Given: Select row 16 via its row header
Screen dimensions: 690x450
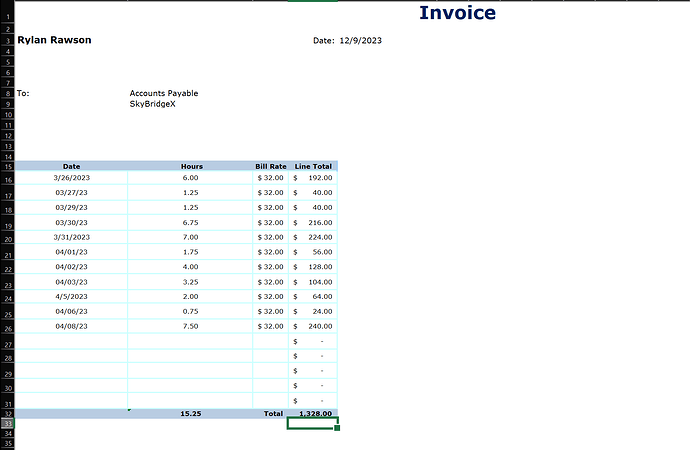Looking at the screenshot, I should [7, 179].
